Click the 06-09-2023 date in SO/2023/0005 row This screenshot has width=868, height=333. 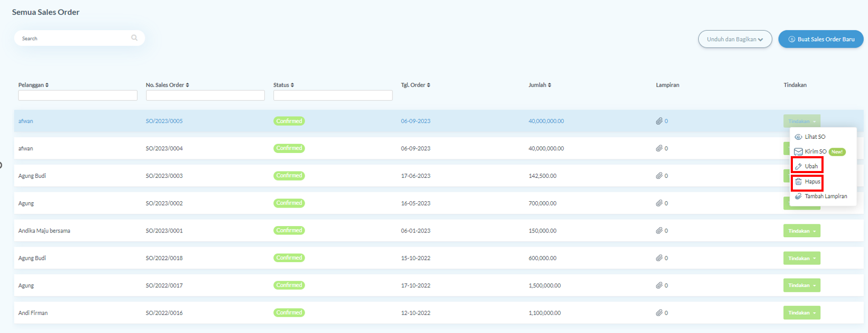click(415, 121)
